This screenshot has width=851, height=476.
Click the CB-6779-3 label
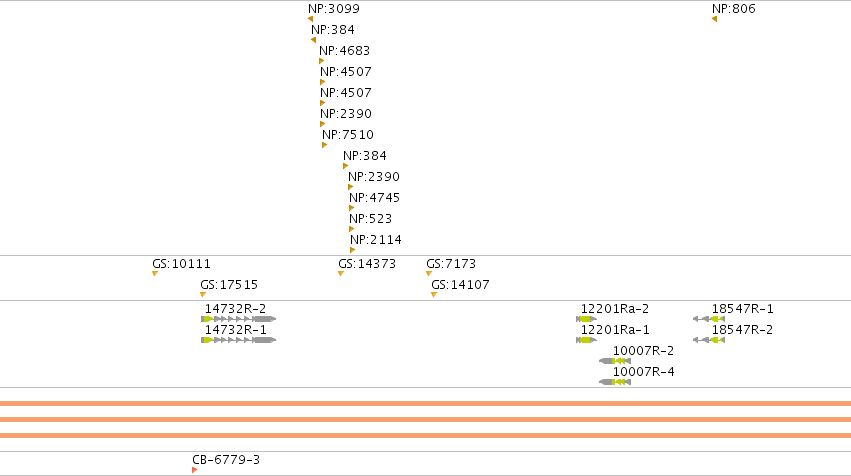[226, 460]
